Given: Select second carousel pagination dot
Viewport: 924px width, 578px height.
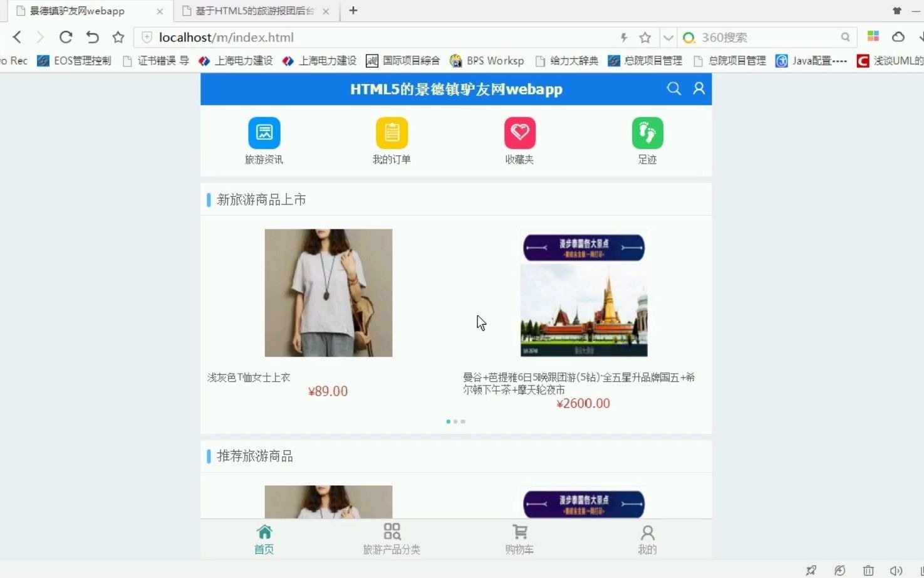Looking at the screenshot, I should tap(455, 421).
